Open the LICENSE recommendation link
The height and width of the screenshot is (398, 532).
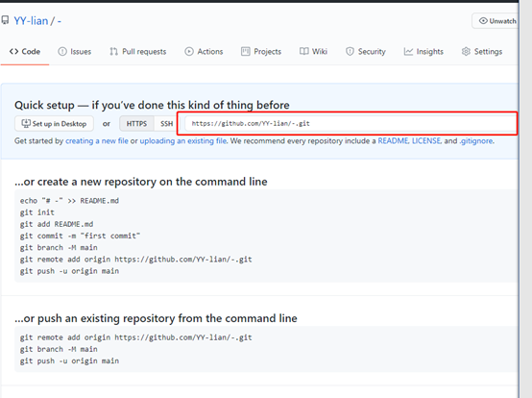pos(426,141)
